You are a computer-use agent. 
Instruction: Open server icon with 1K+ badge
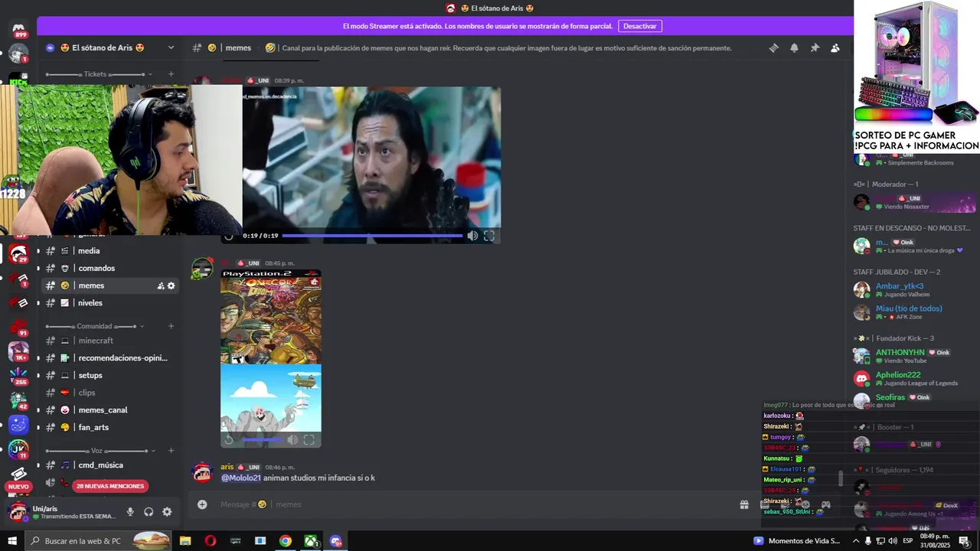(x=18, y=351)
